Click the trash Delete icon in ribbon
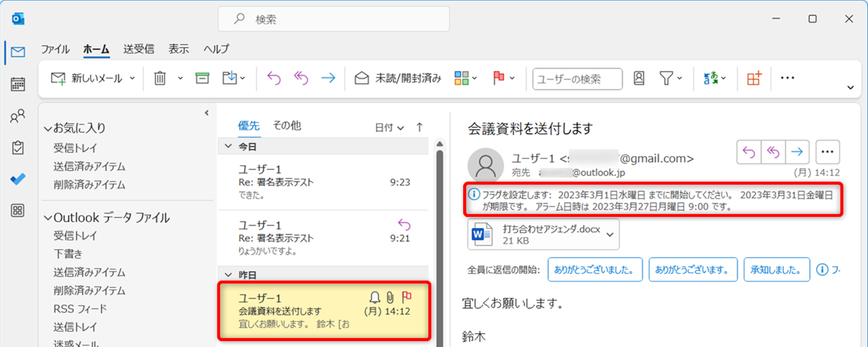The height and width of the screenshot is (347, 868). tap(160, 78)
